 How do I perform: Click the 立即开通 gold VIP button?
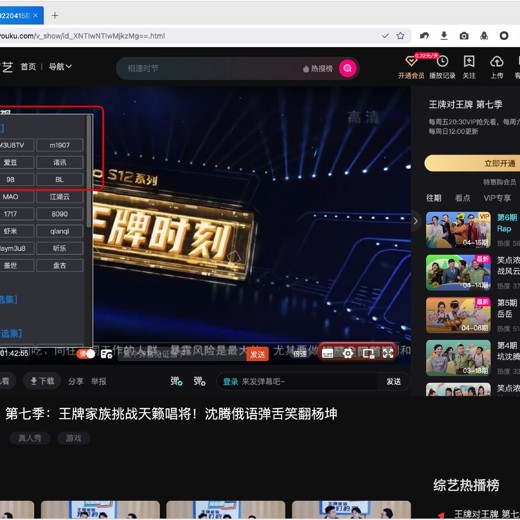(472, 163)
